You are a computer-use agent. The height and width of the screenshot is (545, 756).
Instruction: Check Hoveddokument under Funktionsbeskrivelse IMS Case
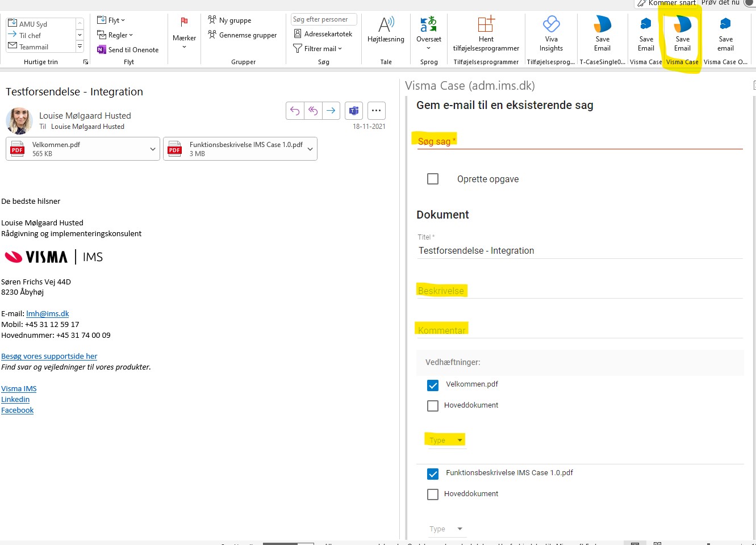tap(433, 494)
